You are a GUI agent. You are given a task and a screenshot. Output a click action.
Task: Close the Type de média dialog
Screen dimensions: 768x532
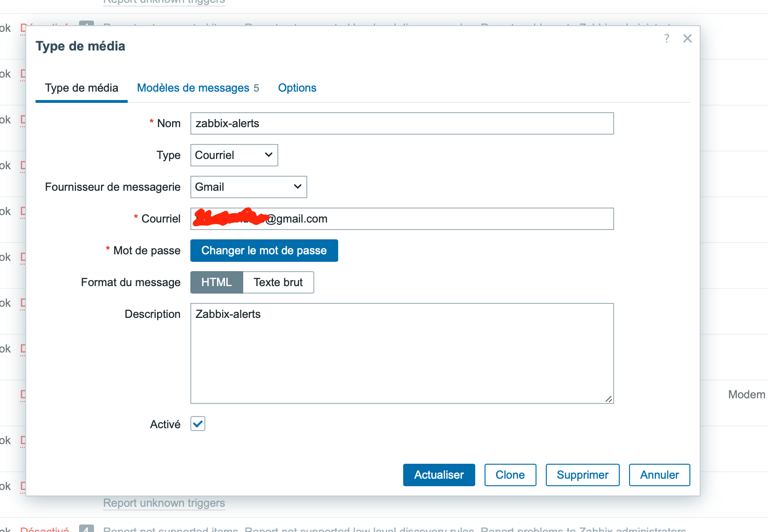pyautogui.click(x=687, y=38)
